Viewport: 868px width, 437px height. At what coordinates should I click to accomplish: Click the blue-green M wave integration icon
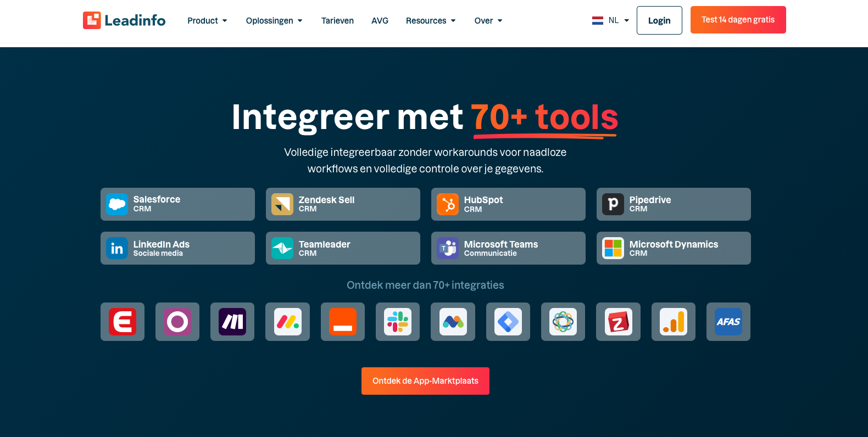click(x=453, y=322)
